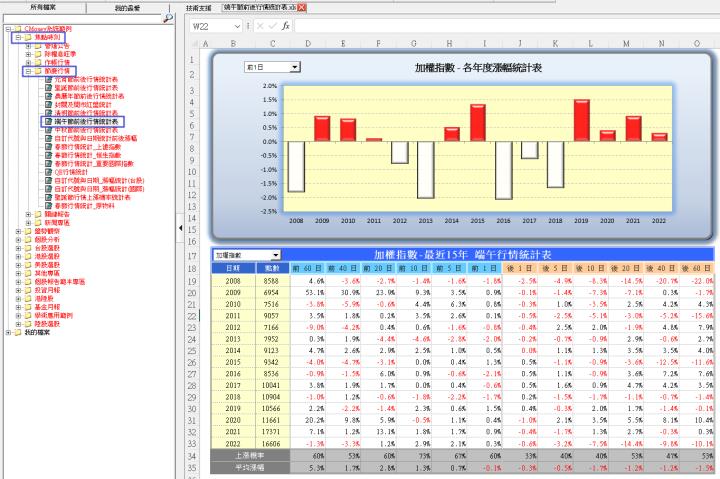
Task: Click the sidebar search input field
Action: (x=83, y=18)
